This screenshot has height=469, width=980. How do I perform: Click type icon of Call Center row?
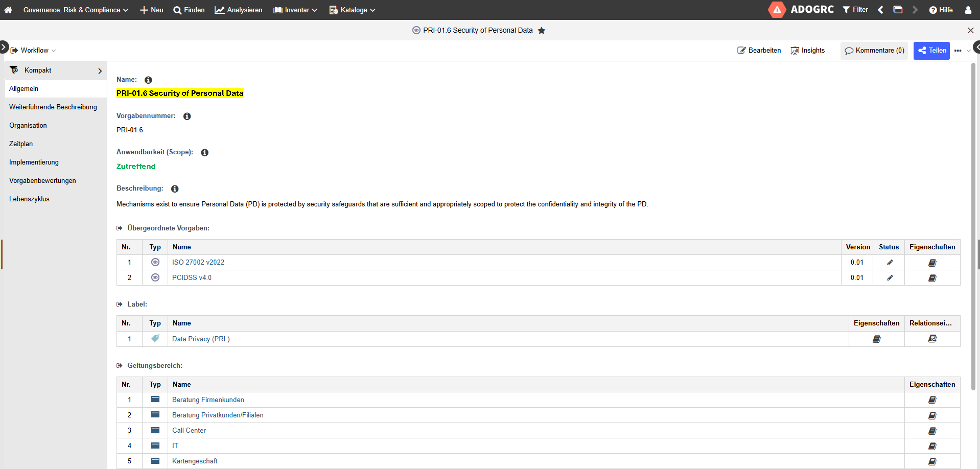(155, 430)
